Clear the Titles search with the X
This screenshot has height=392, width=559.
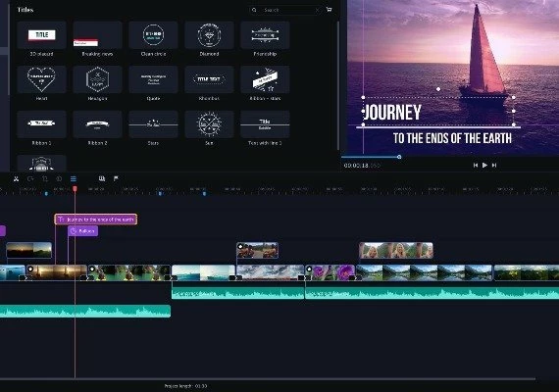[x=317, y=10]
